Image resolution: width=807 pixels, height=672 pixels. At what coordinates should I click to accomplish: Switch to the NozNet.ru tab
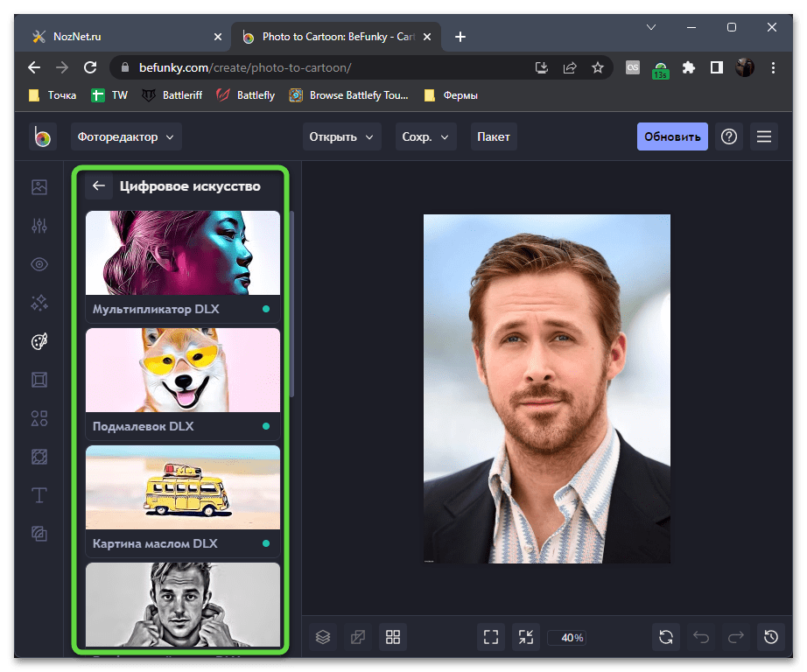(123, 37)
